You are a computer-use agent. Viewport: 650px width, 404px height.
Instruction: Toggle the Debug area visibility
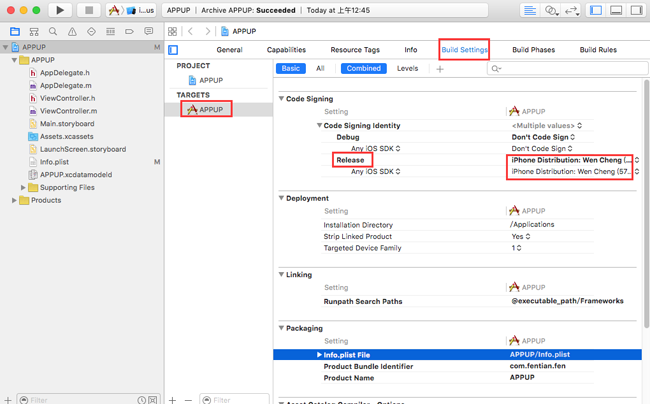pyautogui.click(x=616, y=10)
